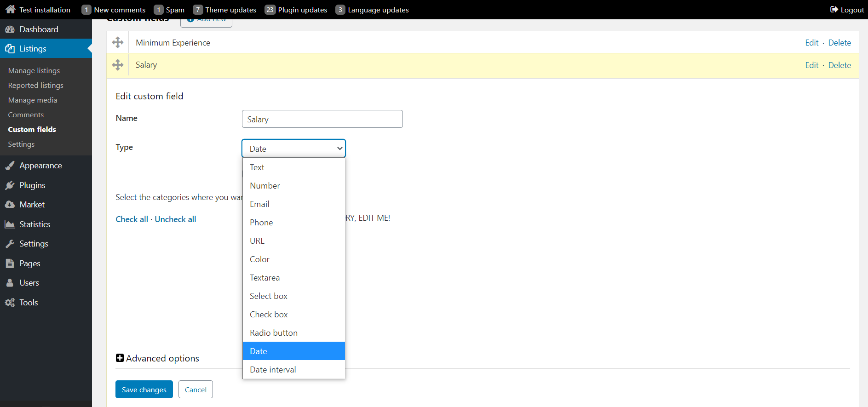Click the Listings sidebar icon

[10, 49]
